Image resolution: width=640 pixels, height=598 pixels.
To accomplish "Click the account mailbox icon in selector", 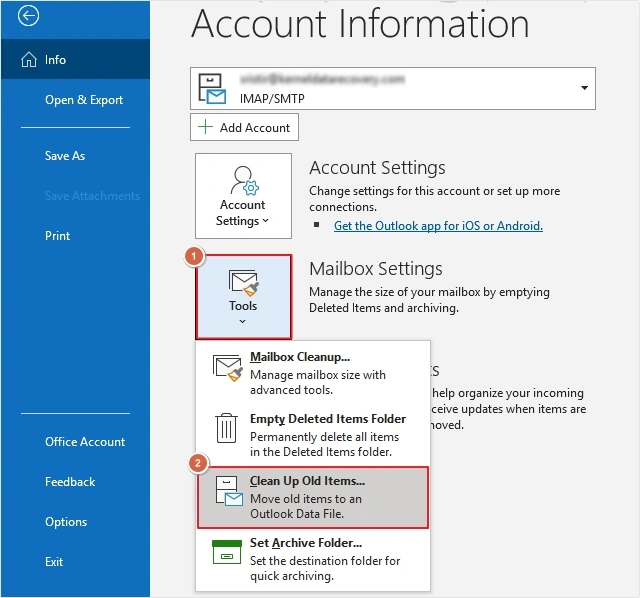I will (x=212, y=89).
